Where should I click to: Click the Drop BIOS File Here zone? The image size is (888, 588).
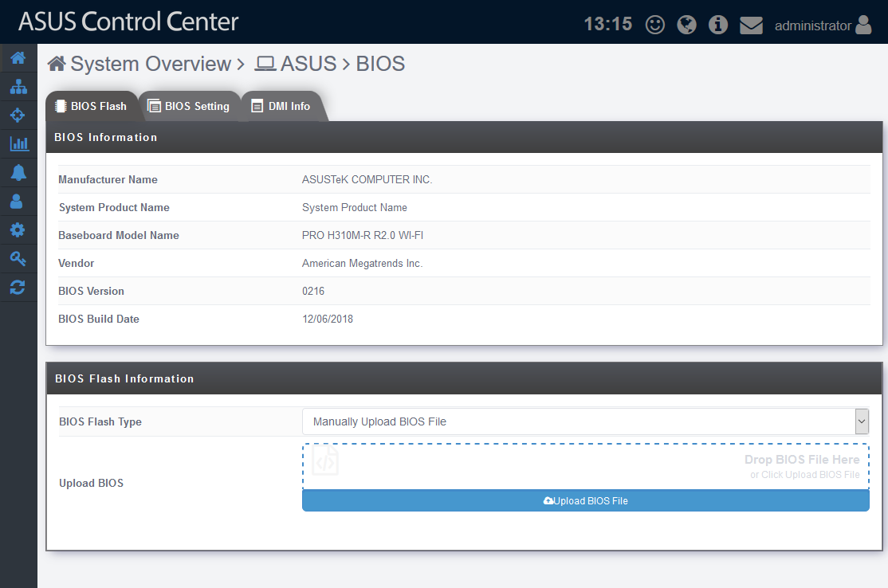586,466
